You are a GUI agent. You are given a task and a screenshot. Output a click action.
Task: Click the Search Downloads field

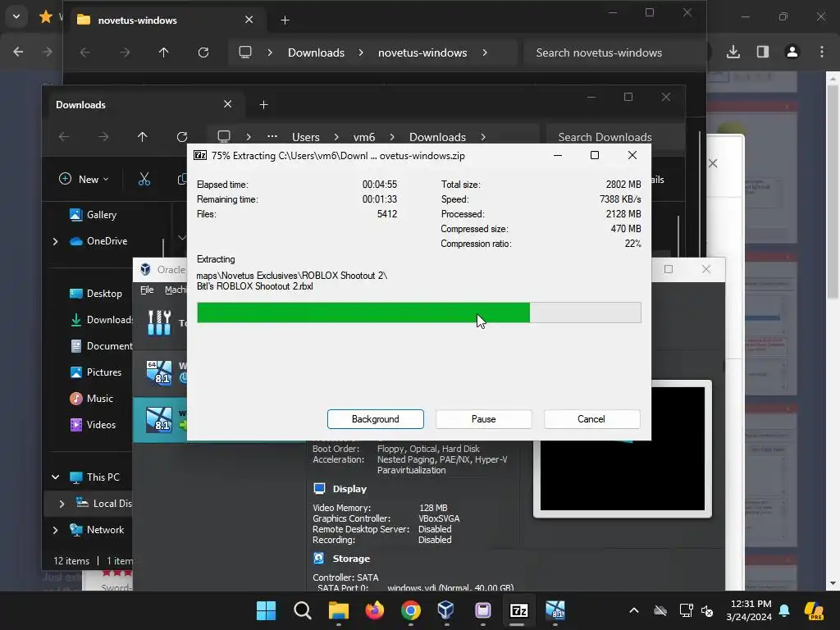click(615, 137)
